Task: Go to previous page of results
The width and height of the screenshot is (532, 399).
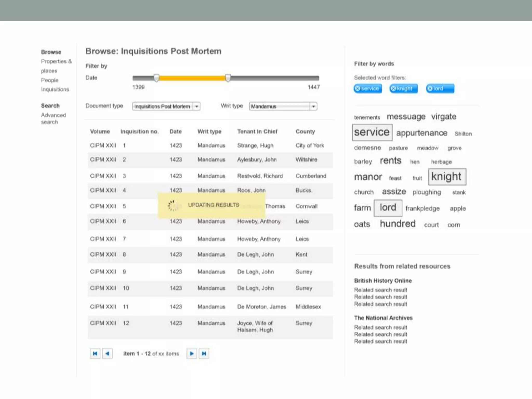Action: (x=107, y=354)
